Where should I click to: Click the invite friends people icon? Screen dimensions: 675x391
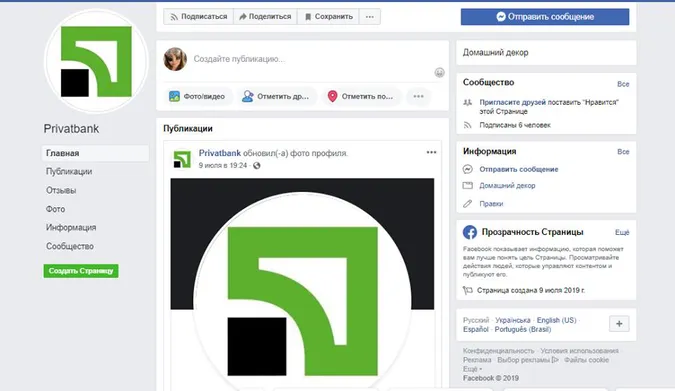click(x=468, y=103)
